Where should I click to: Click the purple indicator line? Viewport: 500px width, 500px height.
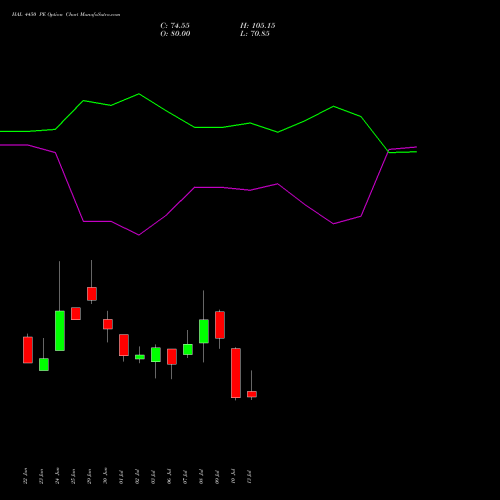pyautogui.click(x=208, y=188)
